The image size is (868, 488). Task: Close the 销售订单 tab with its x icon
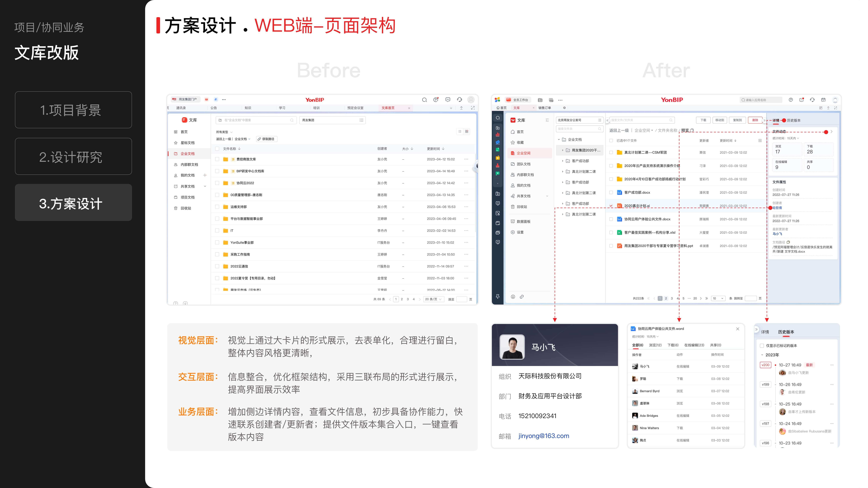(564, 108)
